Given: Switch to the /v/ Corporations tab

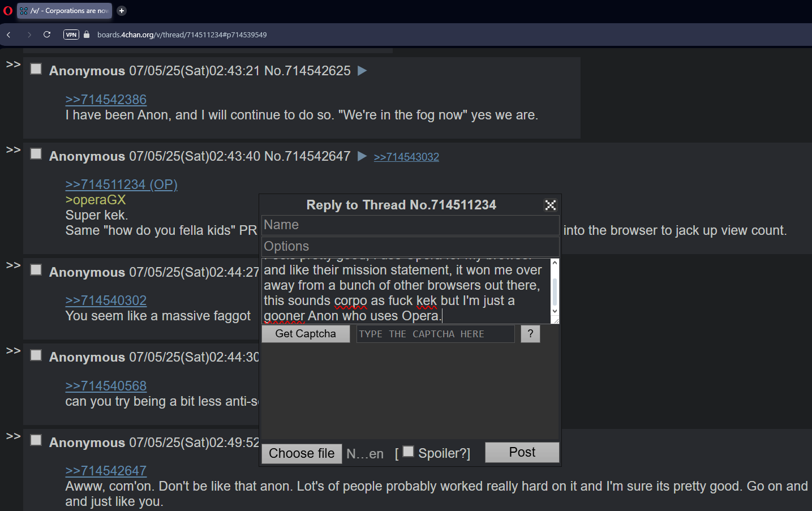Looking at the screenshot, I should click(65, 11).
